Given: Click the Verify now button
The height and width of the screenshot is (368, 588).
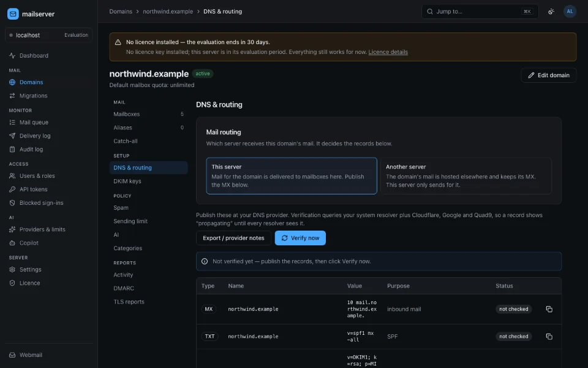Looking at the screenshot, I should click(x=300, y=238).
